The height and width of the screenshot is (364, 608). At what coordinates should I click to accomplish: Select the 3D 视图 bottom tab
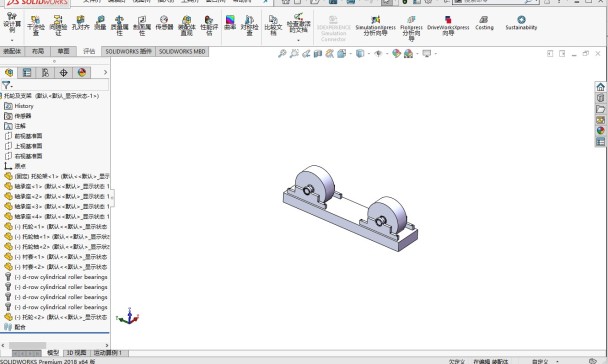pyautogui.click(x=76, y=353)
